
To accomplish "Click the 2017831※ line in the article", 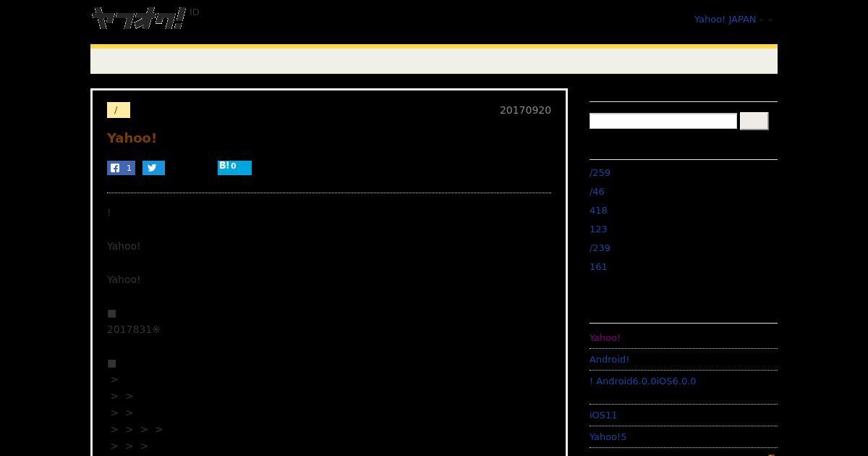I will pos(134,329).
